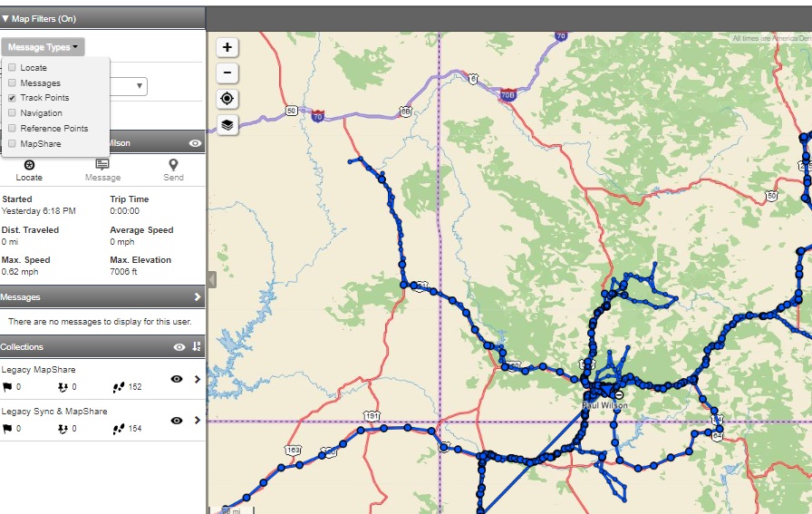Toggle visibility of all Collections
Image resolution: width=812 pixels, height=514 pixels.
click(179, 347)
